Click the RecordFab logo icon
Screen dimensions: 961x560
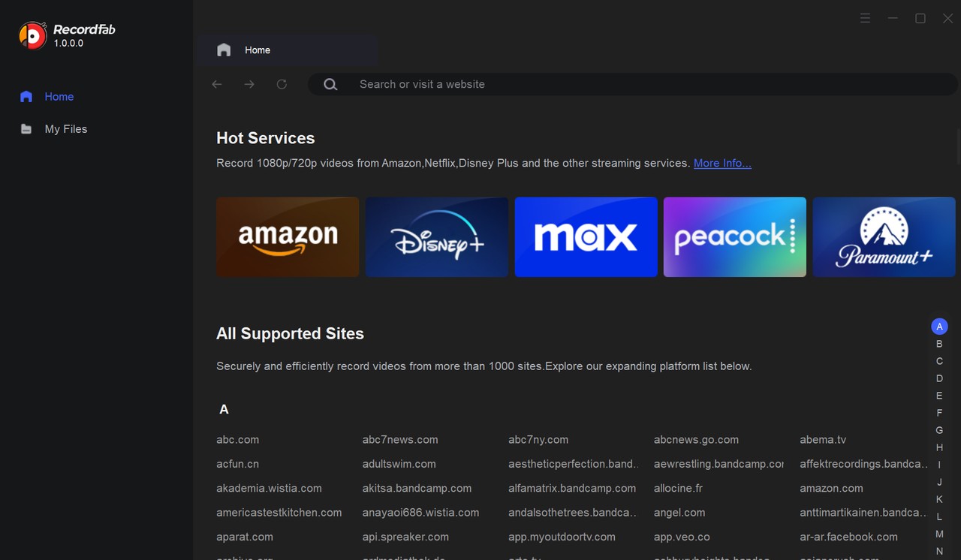pos(32,35)
